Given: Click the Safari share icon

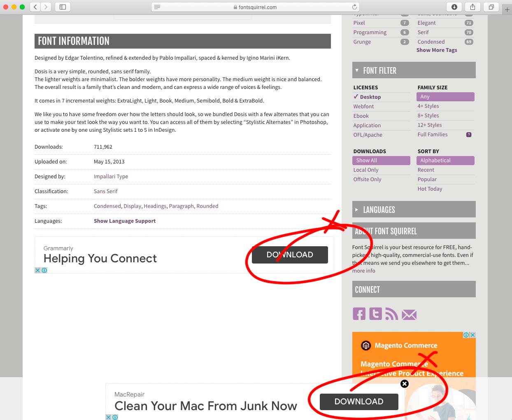Looking at the screenshot, I should [472, 7].
